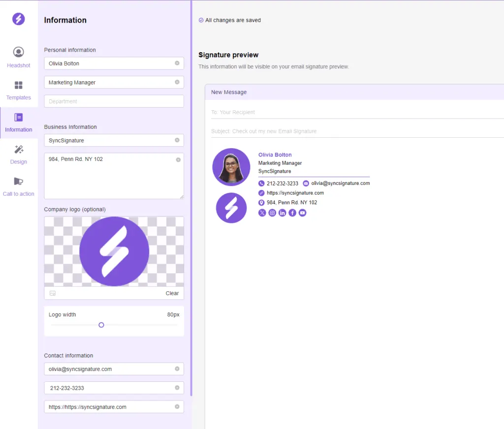Click the Facebook icon in signature preview
This screenshot has width=504, height=429.
(x=292, y=213)
